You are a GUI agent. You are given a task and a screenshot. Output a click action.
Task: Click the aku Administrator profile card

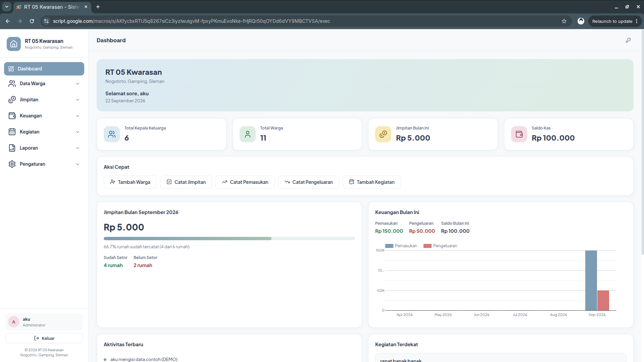coord(44,322)
